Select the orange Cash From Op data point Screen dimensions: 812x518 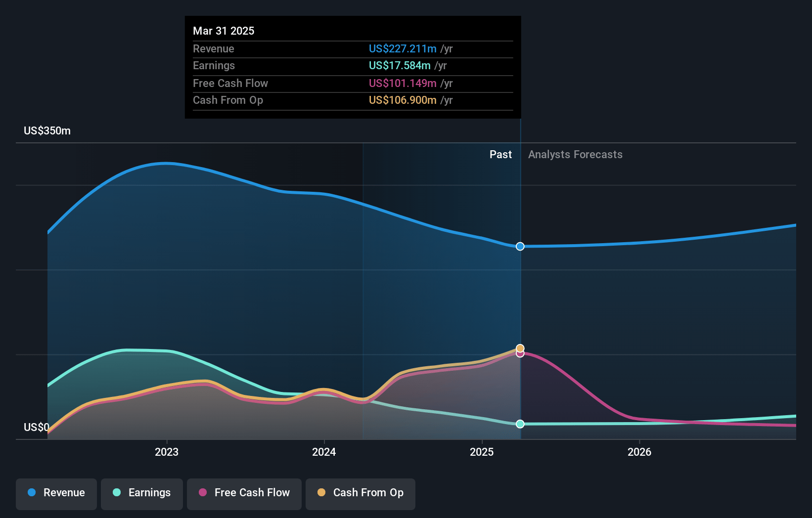520,348
